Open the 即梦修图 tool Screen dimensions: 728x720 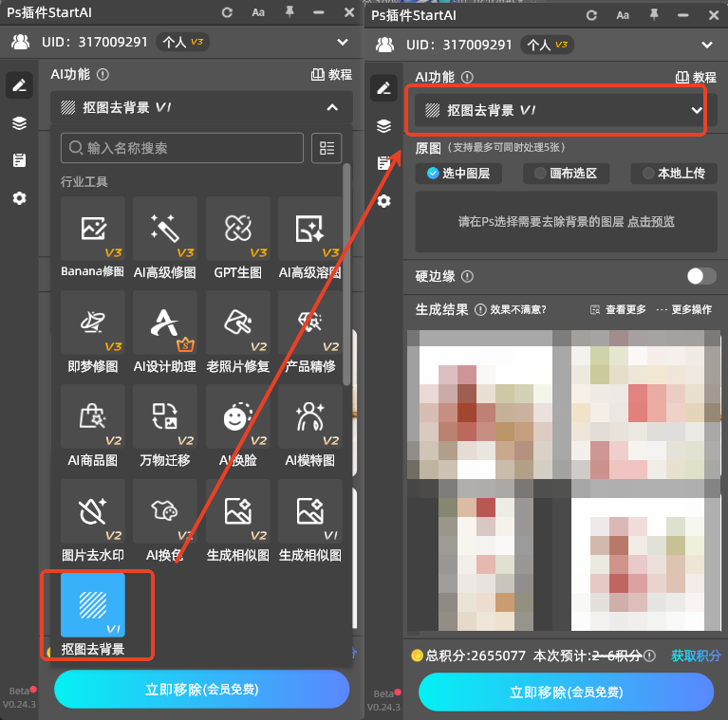(92, 332)
